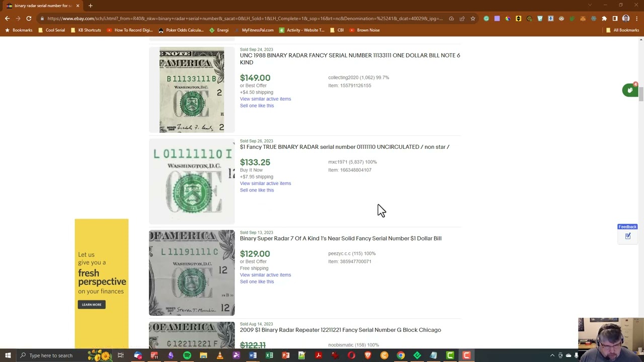
Task: Click the address bar URL field
Action: coord(245,19)
